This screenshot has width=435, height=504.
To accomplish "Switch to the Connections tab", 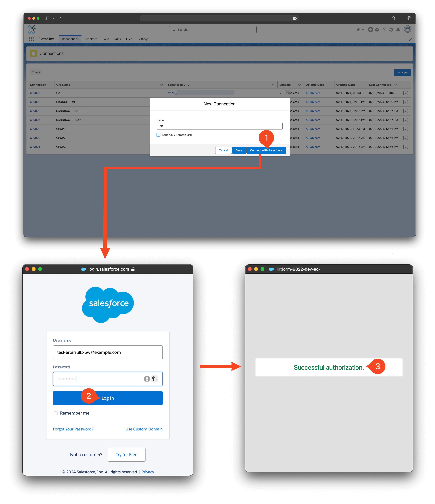I will pyautogui.click(x=70, y=39).
